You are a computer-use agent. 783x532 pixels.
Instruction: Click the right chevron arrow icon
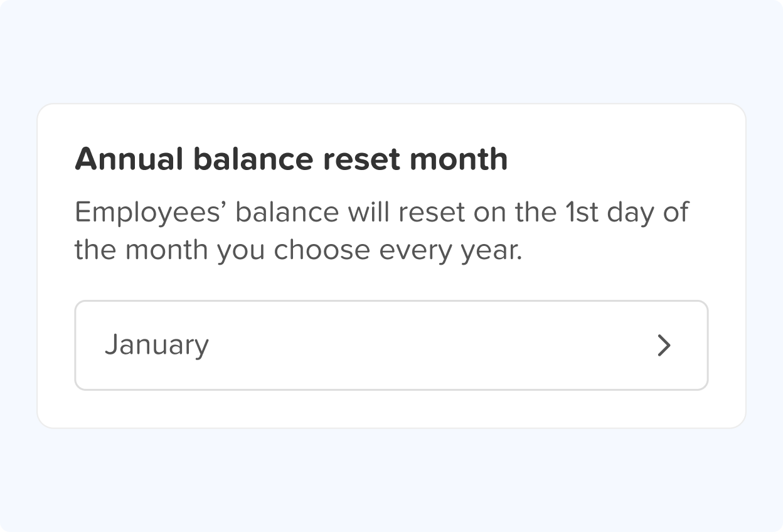point(664,346)
